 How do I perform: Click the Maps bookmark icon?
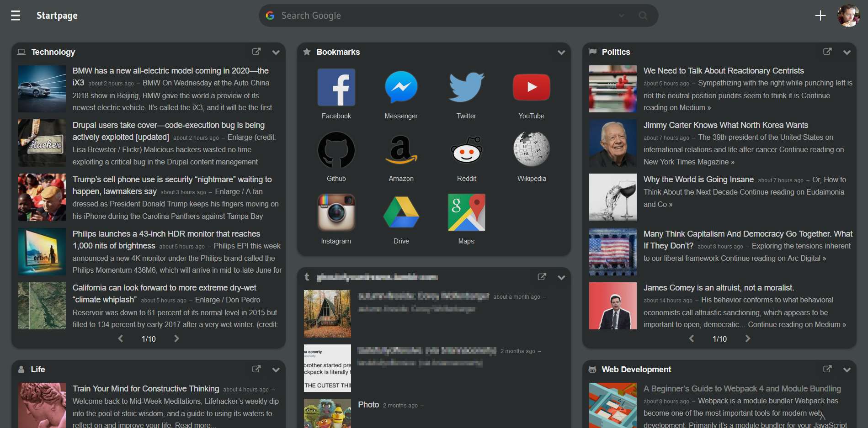(x=466, y=212)
